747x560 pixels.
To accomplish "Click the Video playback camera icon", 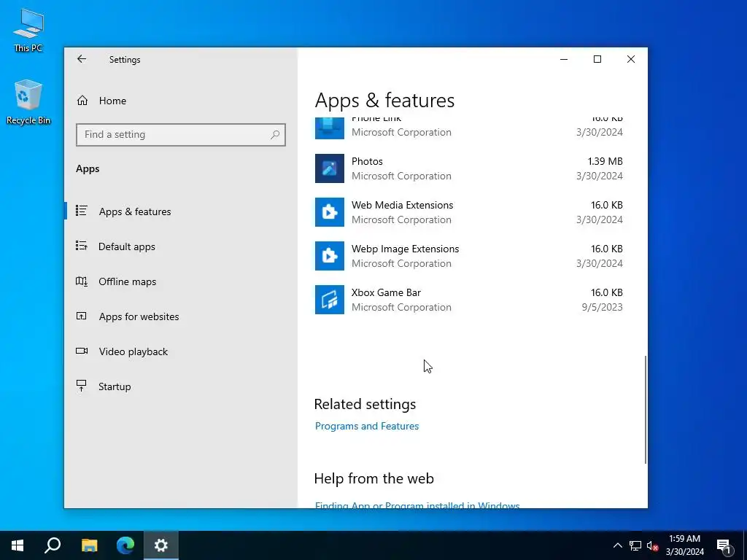I will [x=82, y=351].
